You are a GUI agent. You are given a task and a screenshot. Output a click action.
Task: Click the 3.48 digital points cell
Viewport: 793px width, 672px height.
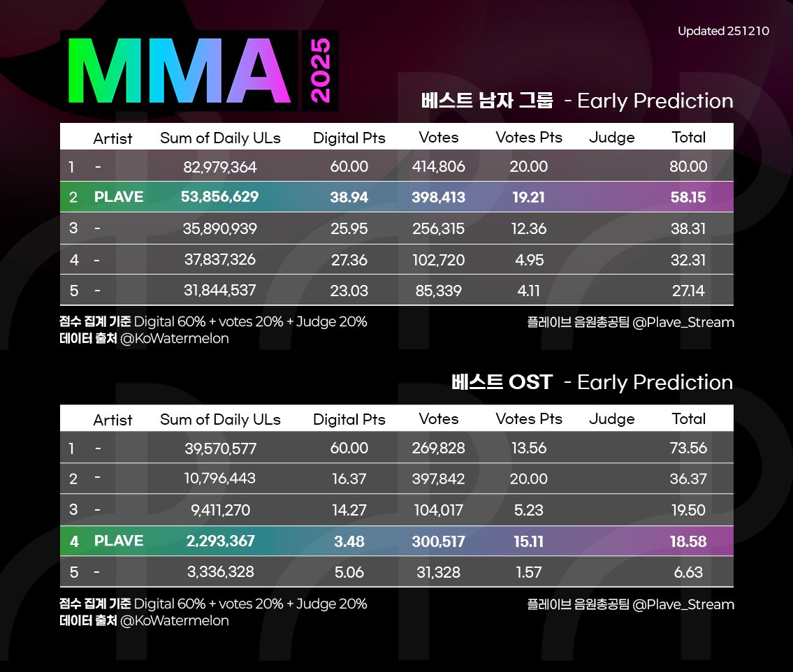349,541
